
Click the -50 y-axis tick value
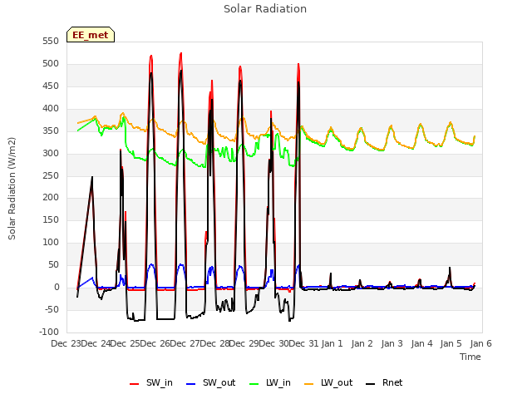click(x=51, y=309)
